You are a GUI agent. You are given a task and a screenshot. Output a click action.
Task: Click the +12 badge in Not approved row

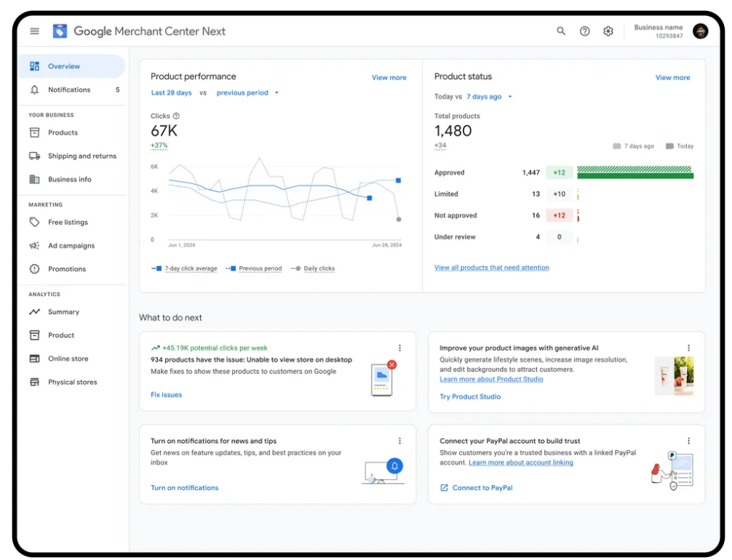(559, 215)
